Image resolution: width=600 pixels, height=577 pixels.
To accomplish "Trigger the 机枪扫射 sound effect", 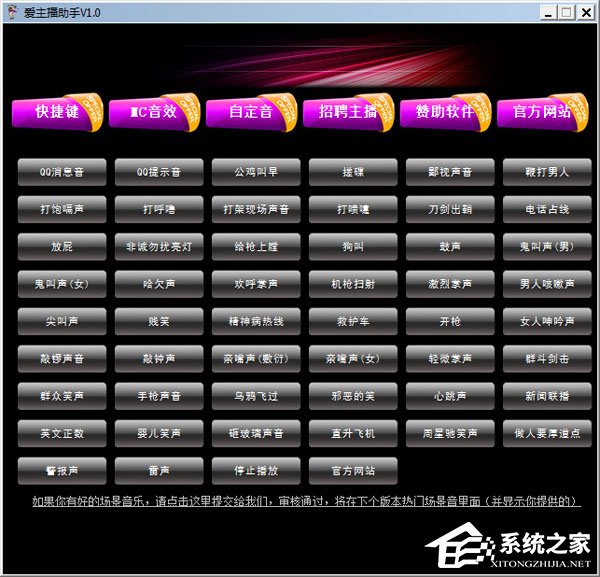I will [x=353, y=284].
